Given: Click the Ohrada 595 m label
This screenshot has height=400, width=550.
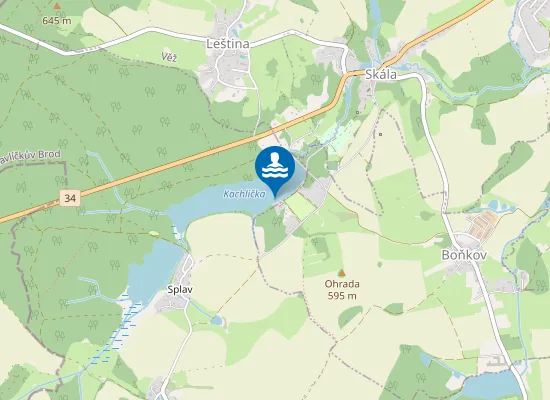Looking at the screenshot, I should pyautogui.click(x=342, y=289).
